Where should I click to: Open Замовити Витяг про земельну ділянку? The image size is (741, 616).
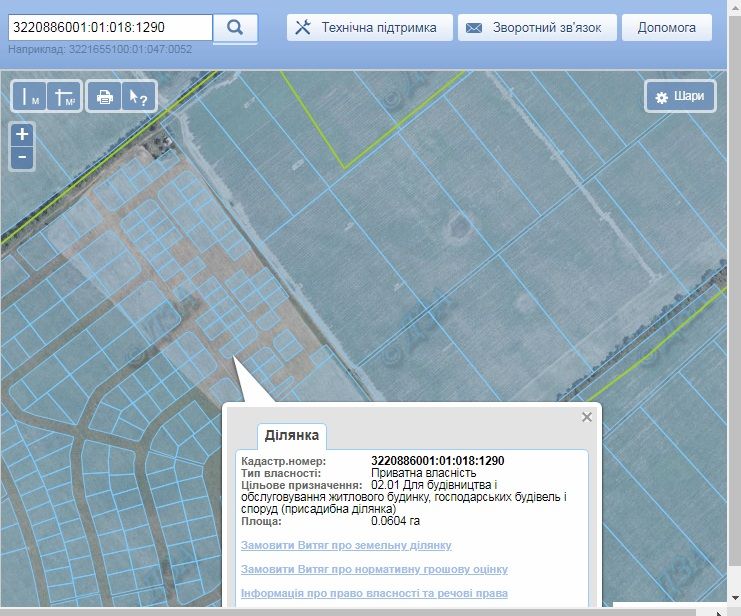click(x=346, y=545)
